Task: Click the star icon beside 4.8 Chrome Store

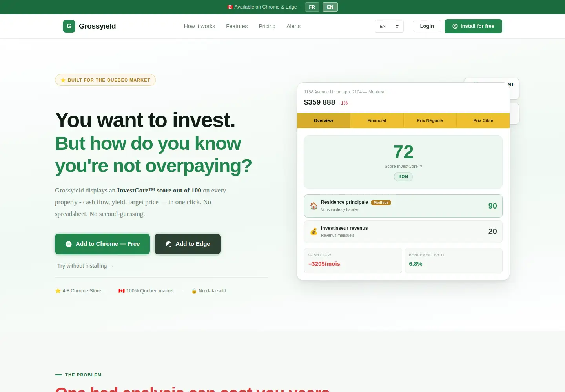Action: click(58, 291)
